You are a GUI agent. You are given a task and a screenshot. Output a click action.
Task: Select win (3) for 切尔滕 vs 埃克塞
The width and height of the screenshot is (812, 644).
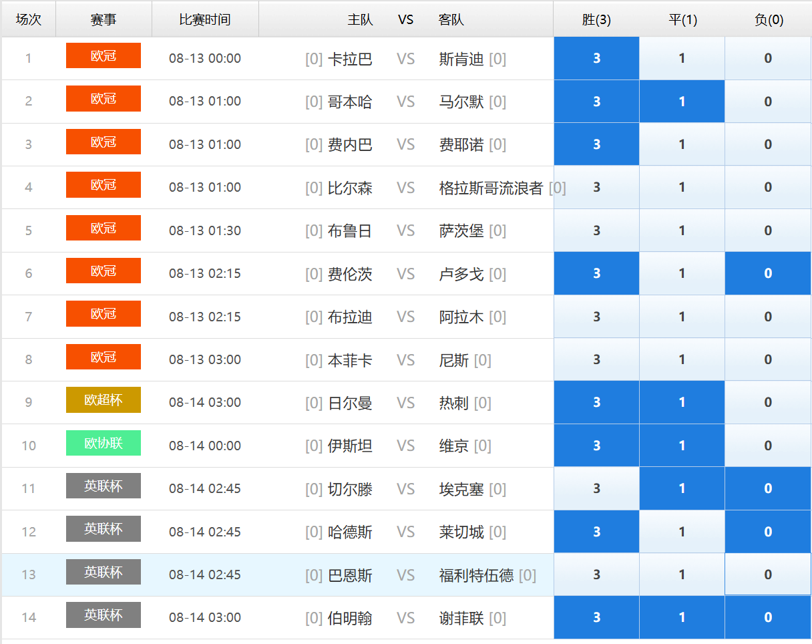[x=596, y=488]
